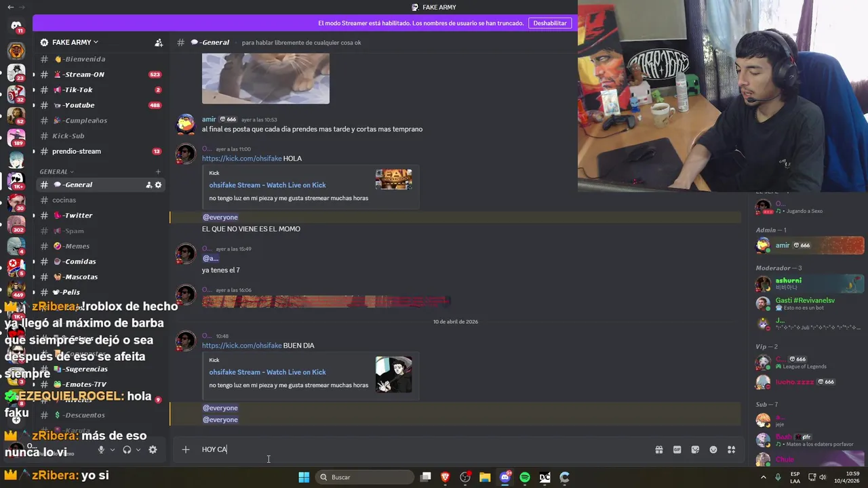The height and width of the screenshot is (488, 868).
Task: Open the cat image attachment
Action: pyautogui.click(x=266, y=79)
